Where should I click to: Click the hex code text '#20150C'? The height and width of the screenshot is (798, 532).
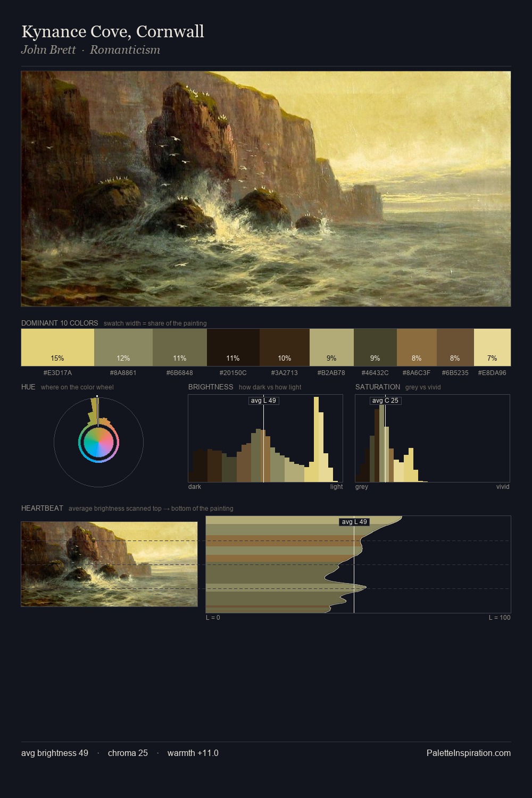(233, 372)
